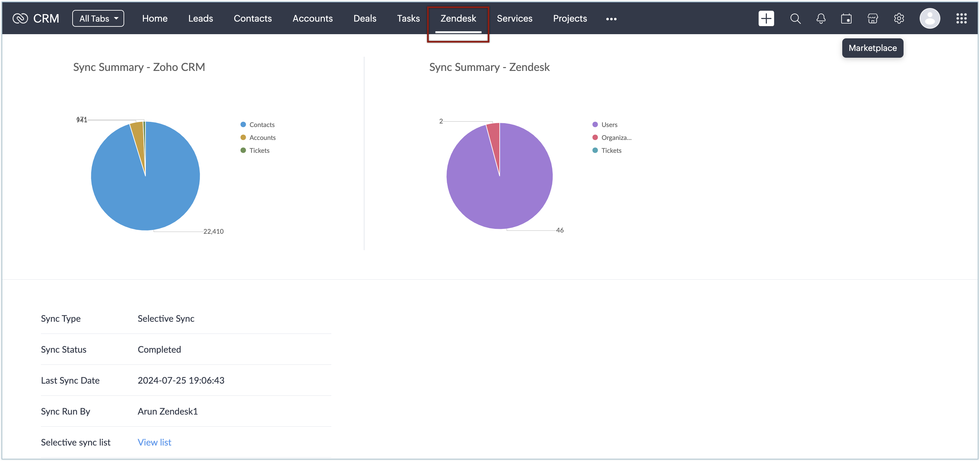This screenshot has width=980, height=461.
Task: Expand the more tabs ellipsis menu
Action: pos(611,19)
